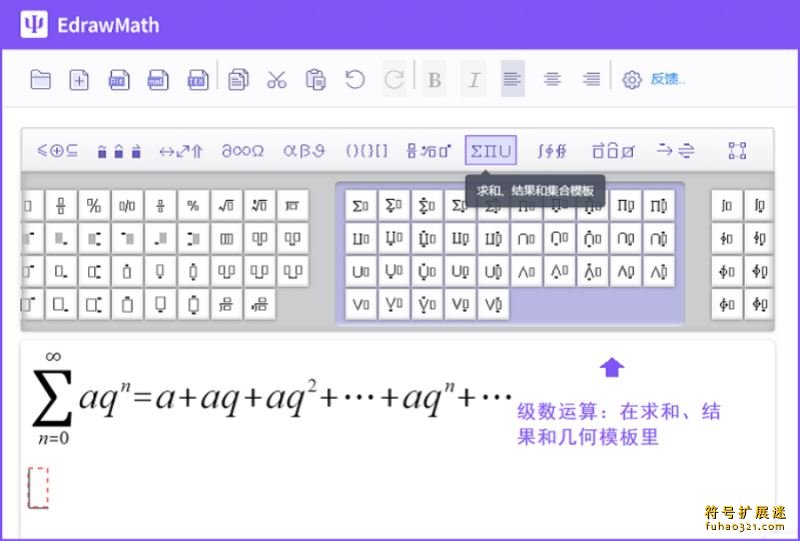Toggle italic formatting with the I button
800x541 pixels.
click(x=473, y=79)
